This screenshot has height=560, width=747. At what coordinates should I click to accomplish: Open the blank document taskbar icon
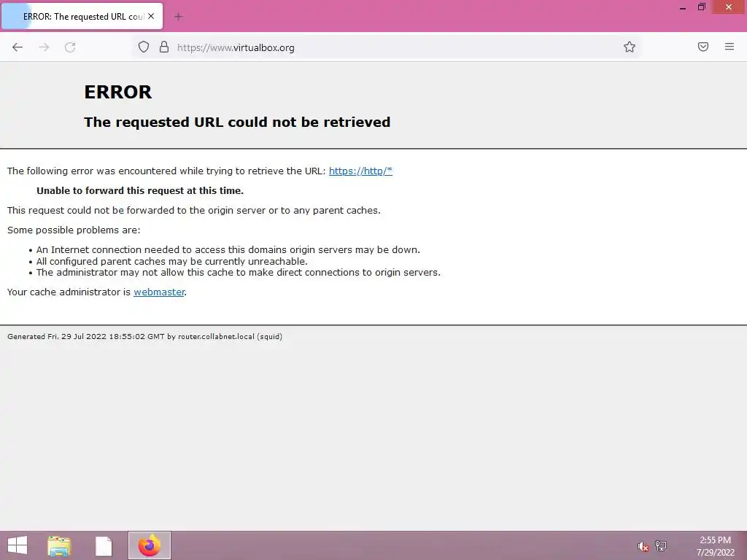tap(104, 546)
